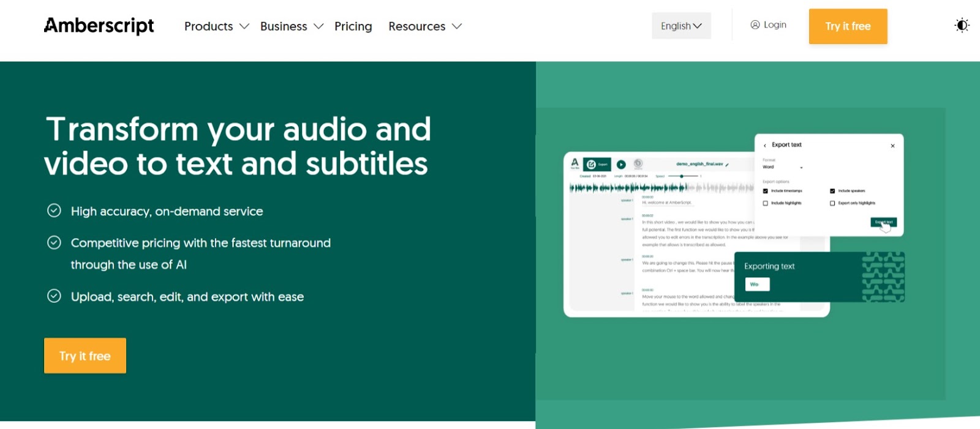The image size is (980, 429).
Task: Close the Export text dialog
Action: [x=892, y=146]
